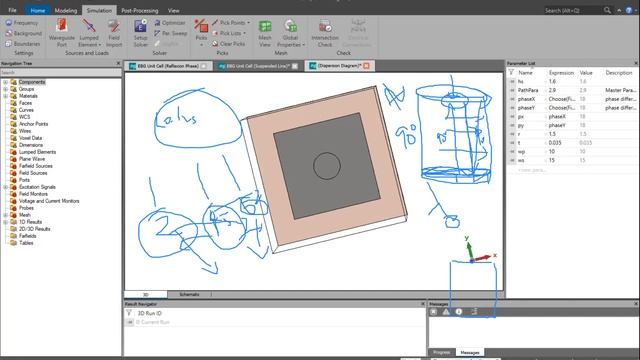Open Mesh View
The height and width of the screenshot is (360, 640).
(265, 33)
